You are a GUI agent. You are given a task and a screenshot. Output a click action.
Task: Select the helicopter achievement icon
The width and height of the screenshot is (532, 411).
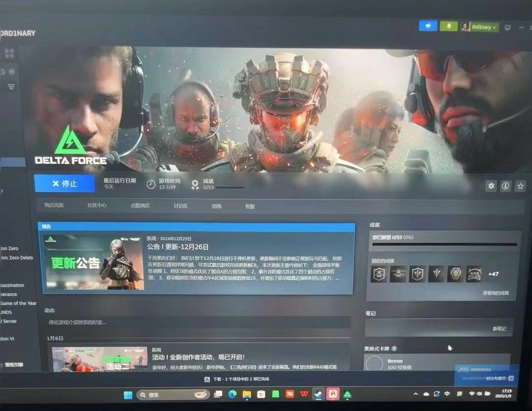pyautogui.click(x=399, y=274)
